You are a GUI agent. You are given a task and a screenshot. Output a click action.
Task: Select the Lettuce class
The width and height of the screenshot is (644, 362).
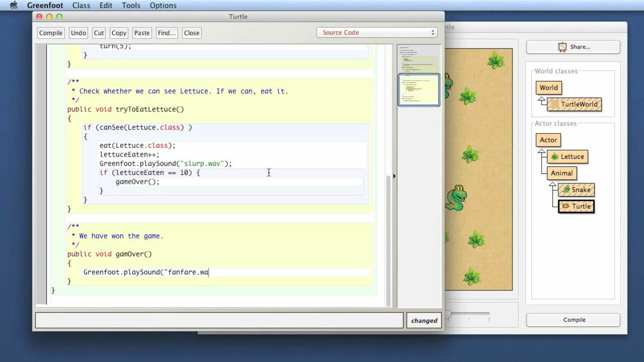tap(567, 156)
